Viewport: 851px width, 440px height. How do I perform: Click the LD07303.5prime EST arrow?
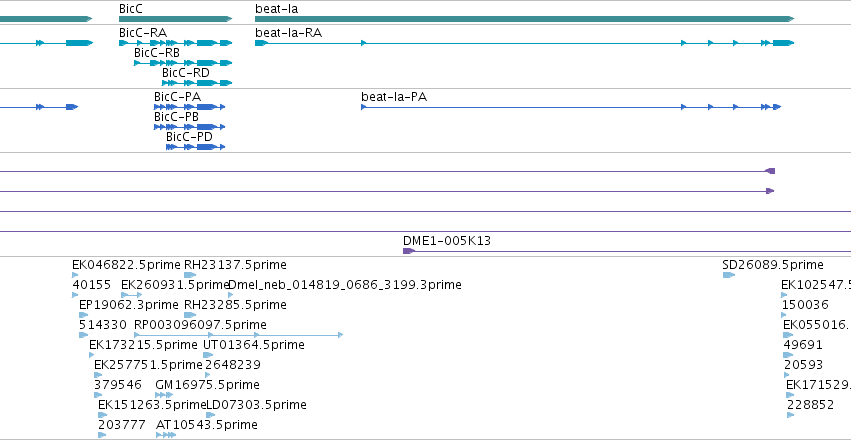pos(211,415)
